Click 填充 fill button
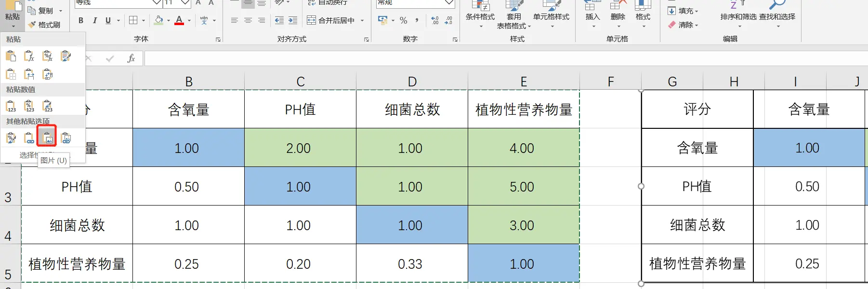The height and width of the screenshot is (289, 868). (x=683, y=11)
